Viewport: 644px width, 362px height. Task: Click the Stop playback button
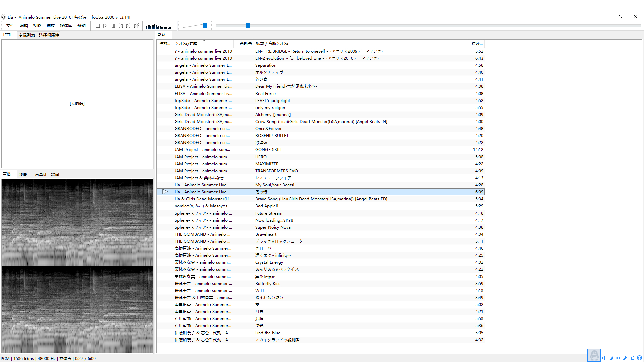pos(98,26)
